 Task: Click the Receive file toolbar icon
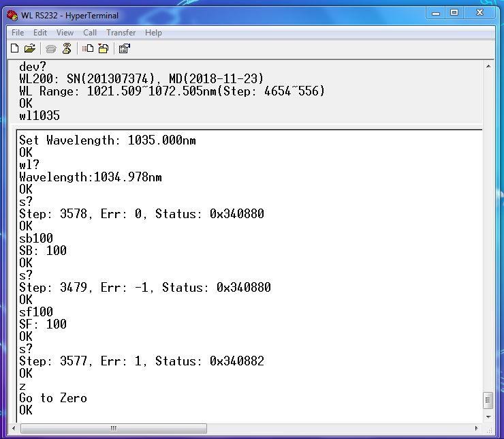103,48
